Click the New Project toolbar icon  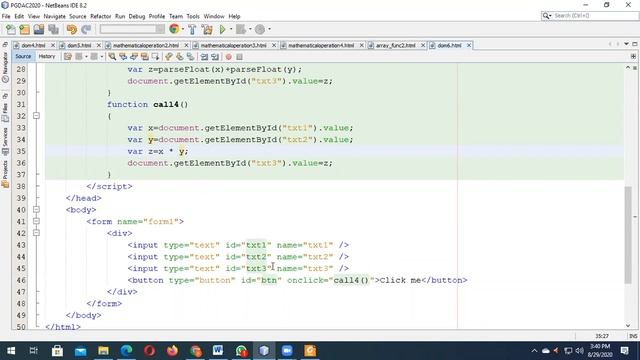24,29
